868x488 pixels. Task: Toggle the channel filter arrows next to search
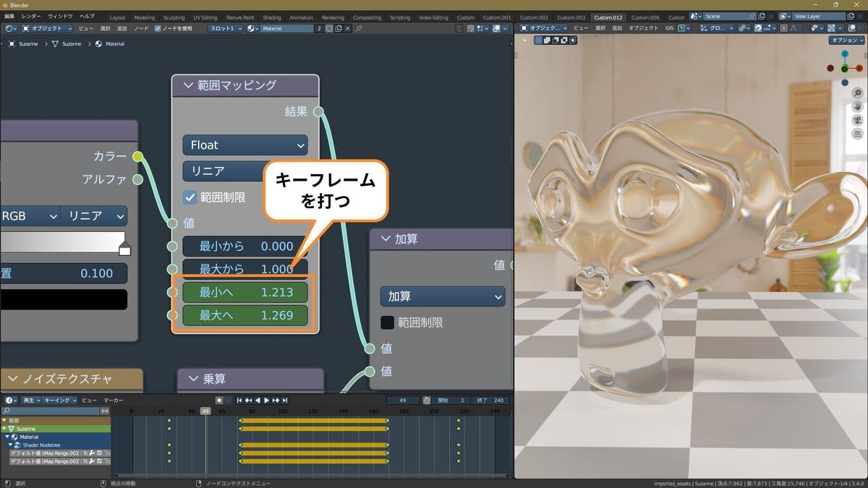tap(105, 411)
